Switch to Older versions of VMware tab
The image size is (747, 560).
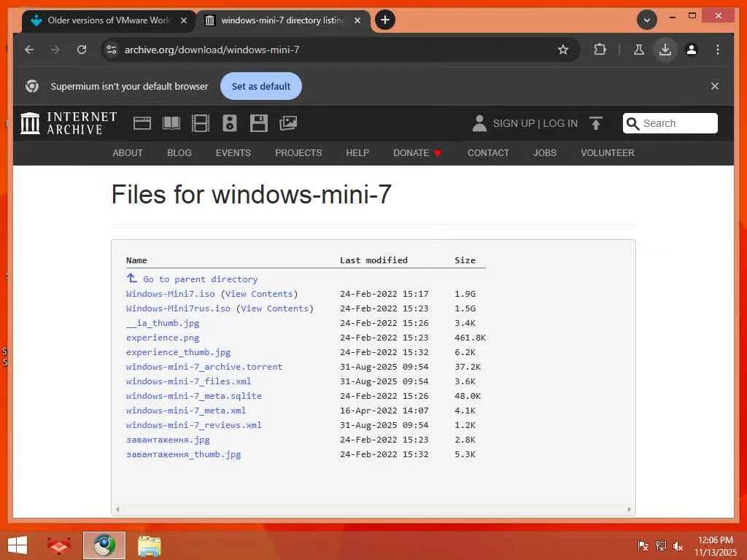108,20
